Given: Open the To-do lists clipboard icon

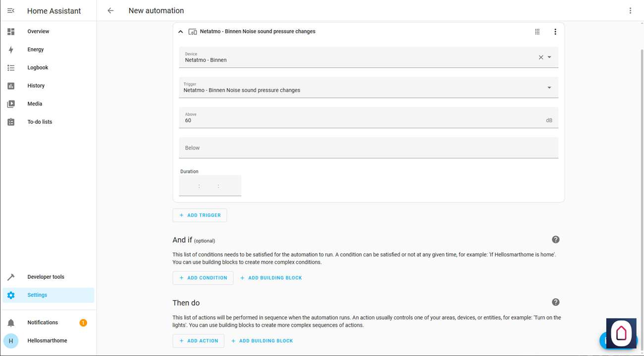Looking at the screenshot, I should [x=11, y=122].
